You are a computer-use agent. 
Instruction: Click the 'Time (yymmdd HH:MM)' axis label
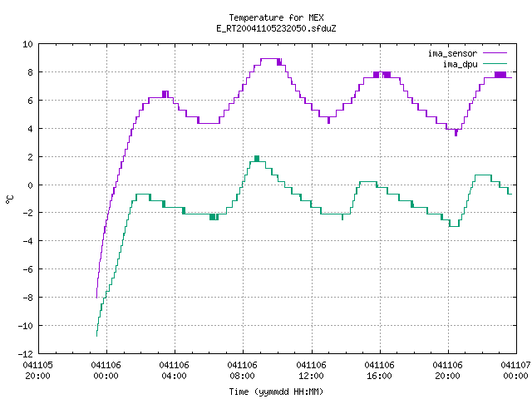click(x=276, y=392)
